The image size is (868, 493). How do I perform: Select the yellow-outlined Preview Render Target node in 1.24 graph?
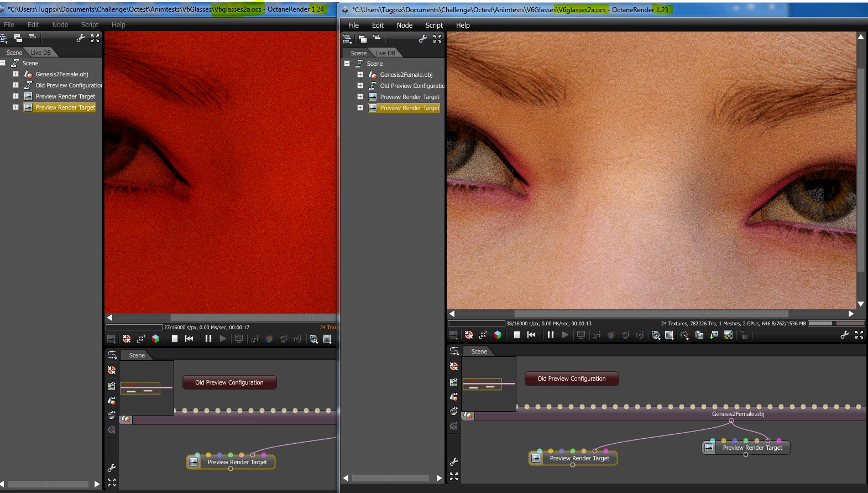(231, 462)
